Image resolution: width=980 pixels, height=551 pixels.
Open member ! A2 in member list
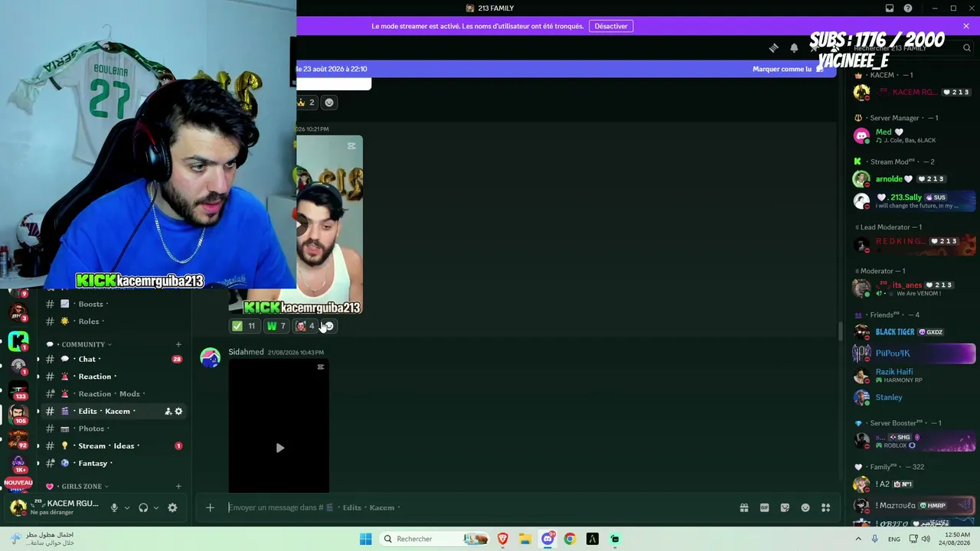913,484
